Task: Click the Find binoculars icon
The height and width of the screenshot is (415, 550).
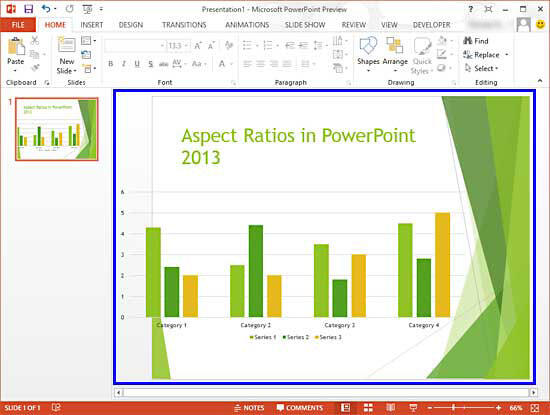Action: [468, 41]
